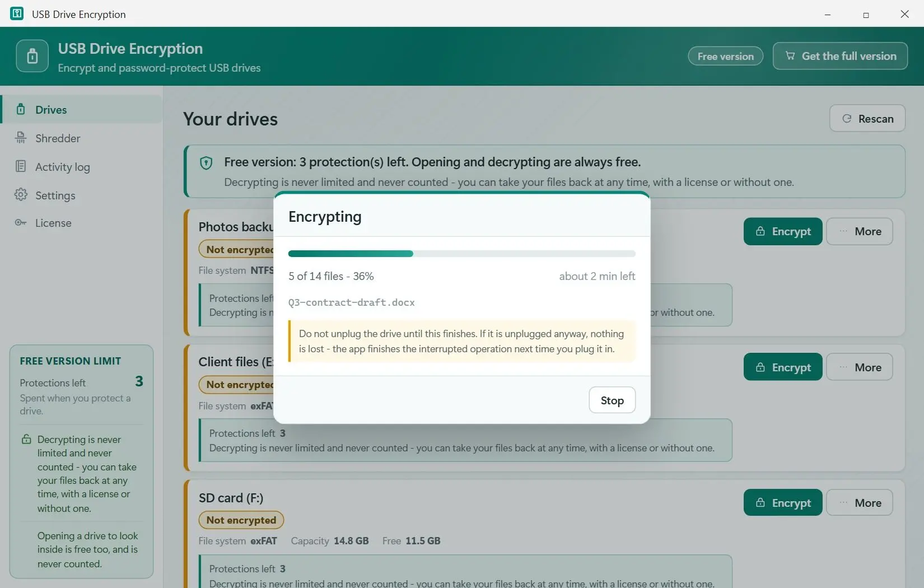Screen dimensions: 924x588
Task: Open More options for SD card (F:)
Action: [x=859, y=503]
